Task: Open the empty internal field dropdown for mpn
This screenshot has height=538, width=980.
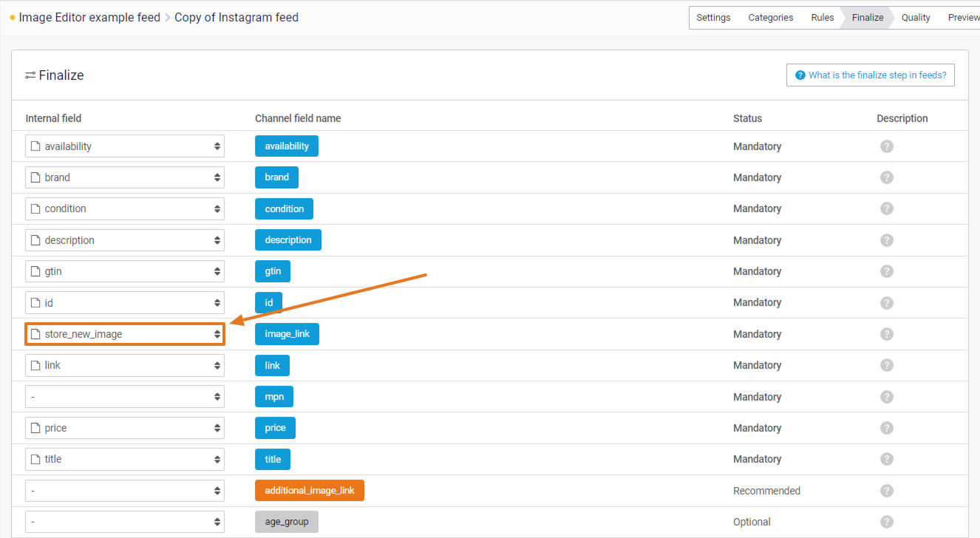Action: point(125,397)
